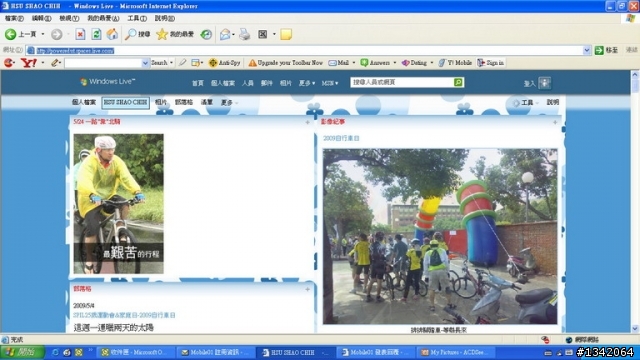Click the Favorites star icon

point(162,34)
